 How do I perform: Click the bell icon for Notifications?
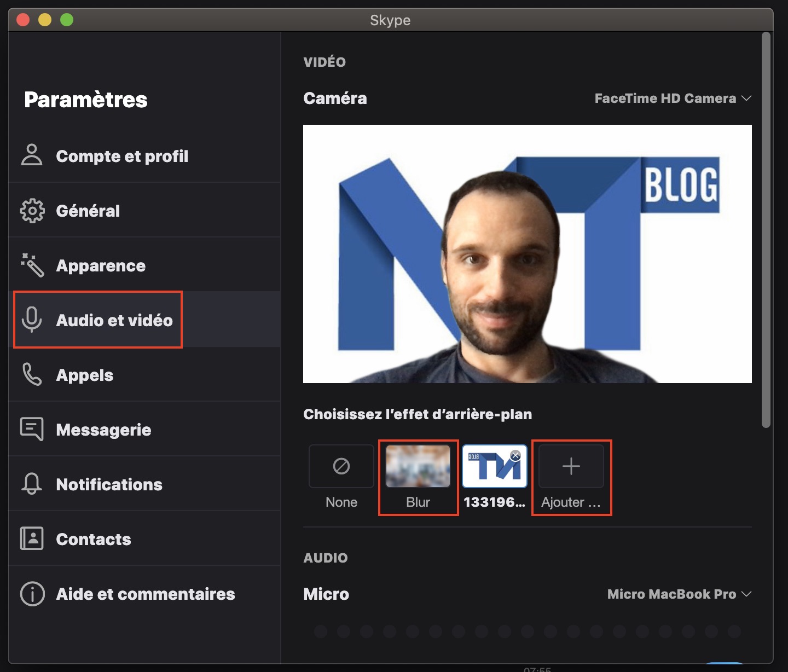[32, 484]
